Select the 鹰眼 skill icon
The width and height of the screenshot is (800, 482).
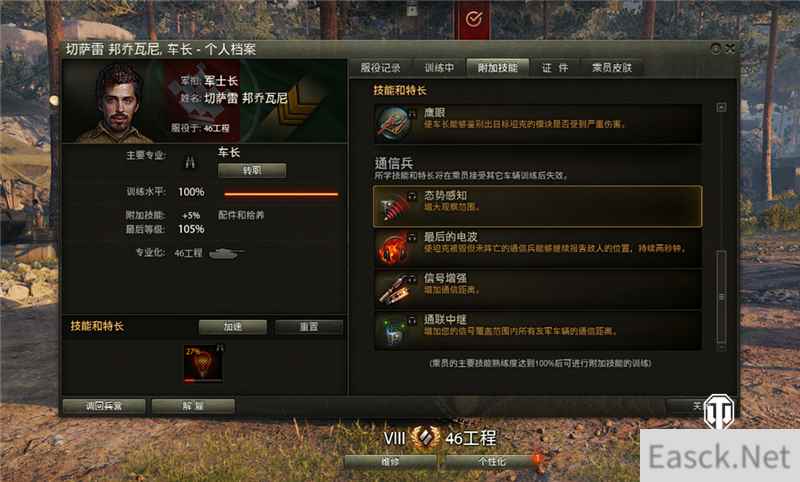[x=394, y=123]
